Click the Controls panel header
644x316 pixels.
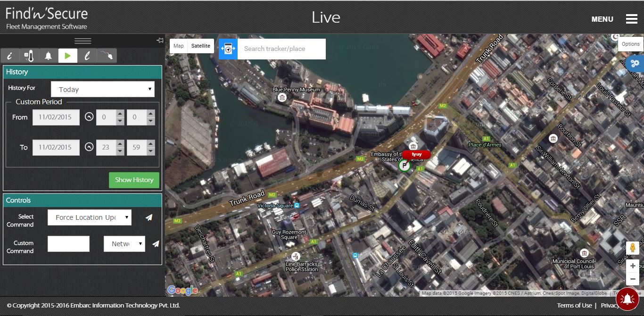tap(83, 200)
